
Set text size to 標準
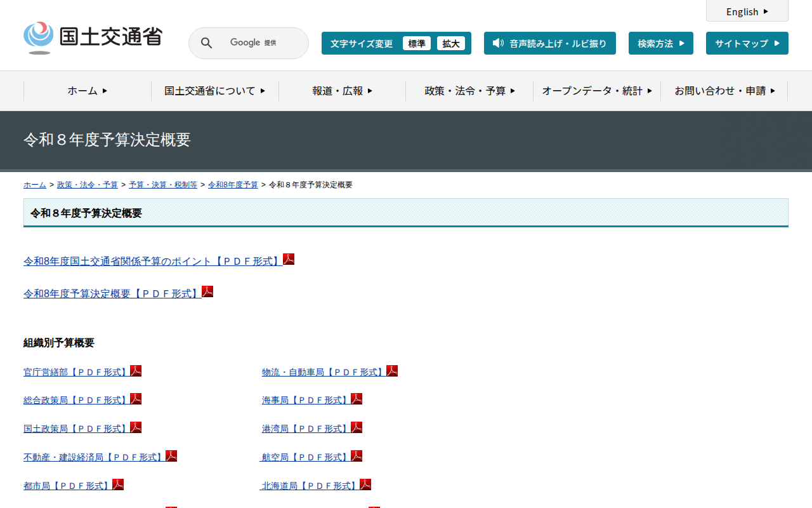click(417, 43)
